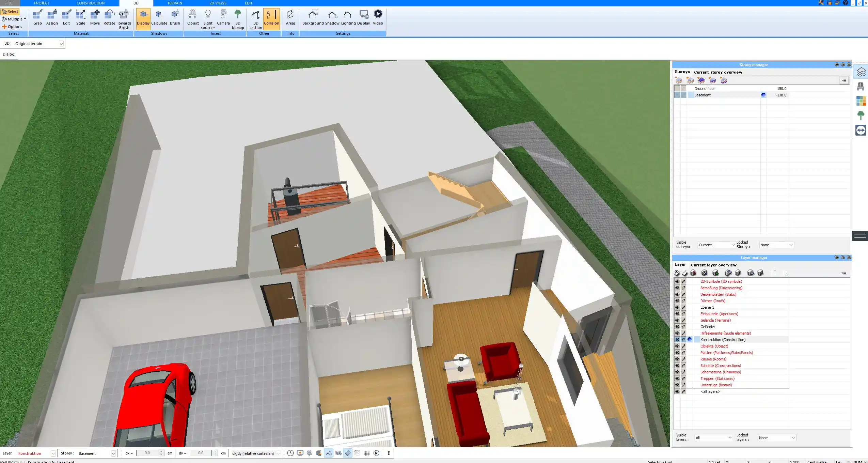Open the materials palette sidebar catalog
868x463 pixels.
[x=861, y=101]
